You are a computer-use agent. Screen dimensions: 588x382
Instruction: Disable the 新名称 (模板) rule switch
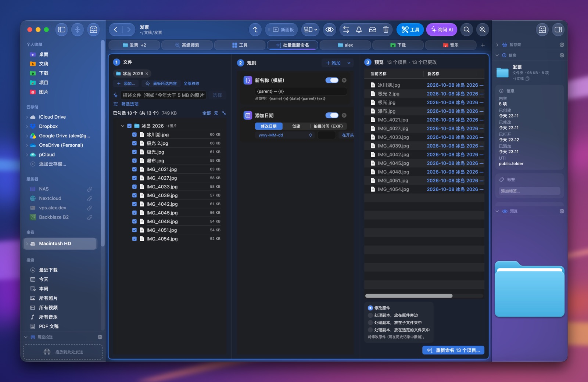332,80
